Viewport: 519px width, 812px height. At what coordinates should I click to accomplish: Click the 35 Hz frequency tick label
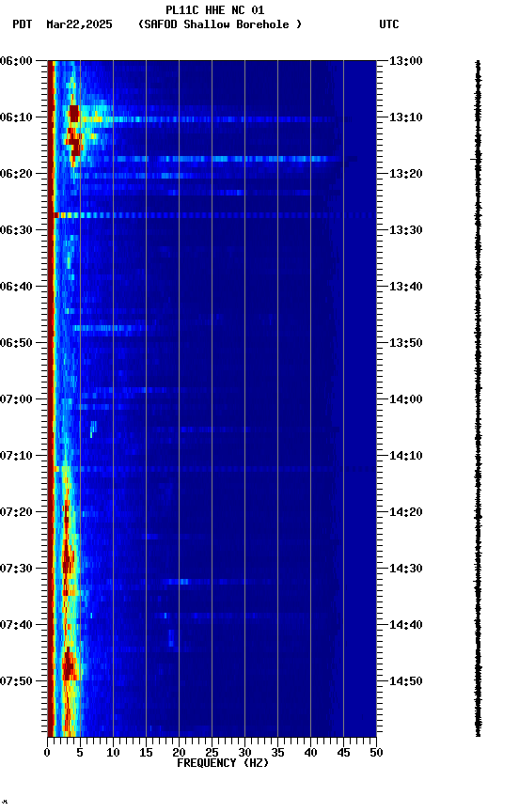tap(277, 753)
